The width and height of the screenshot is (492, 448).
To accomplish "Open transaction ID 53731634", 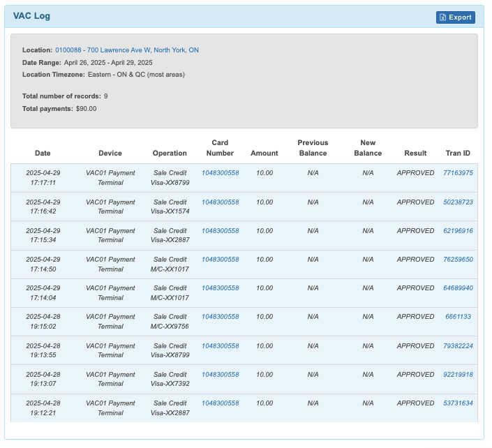I will point(458,403).
